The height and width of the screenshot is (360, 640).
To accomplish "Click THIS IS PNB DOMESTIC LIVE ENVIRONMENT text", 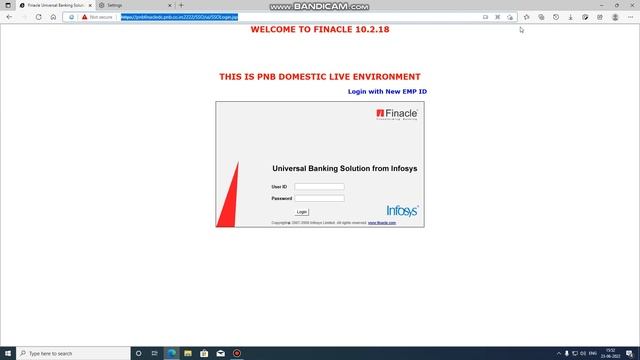I will click(320, 77).
